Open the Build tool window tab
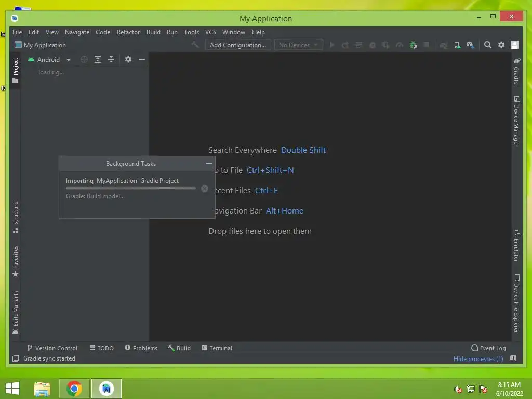The width and height of the screenshot is (532, 399). 179,348
